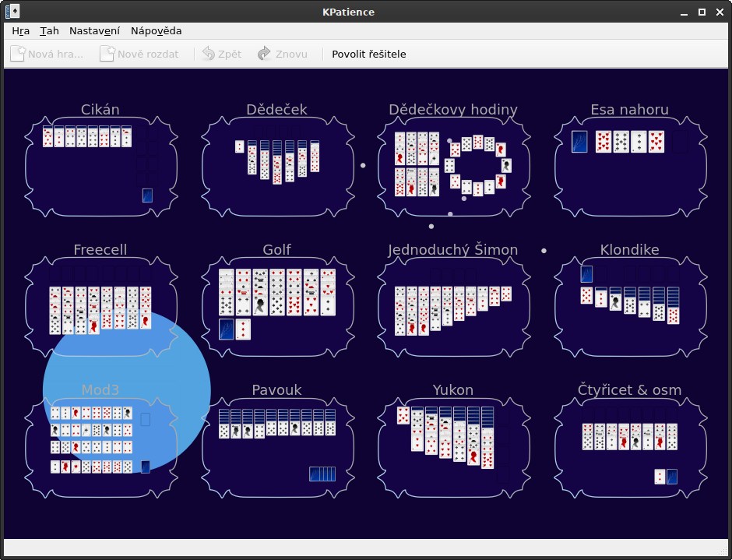Image resolution: width=732 pixels, height=560 pixels.
Task: Click the Jednoduchý Šimon title label
Action: coord(453,249)
